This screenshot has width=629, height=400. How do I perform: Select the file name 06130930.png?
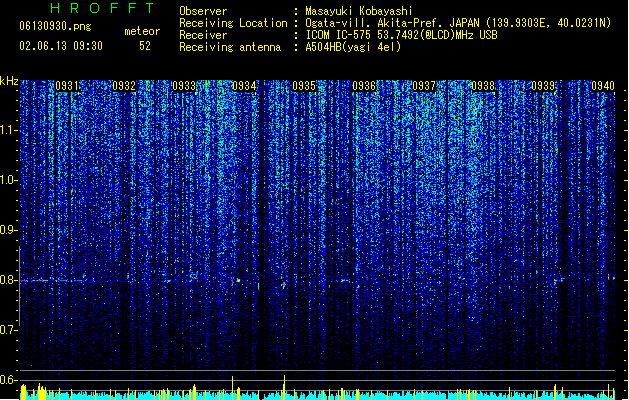click(55, 26)
